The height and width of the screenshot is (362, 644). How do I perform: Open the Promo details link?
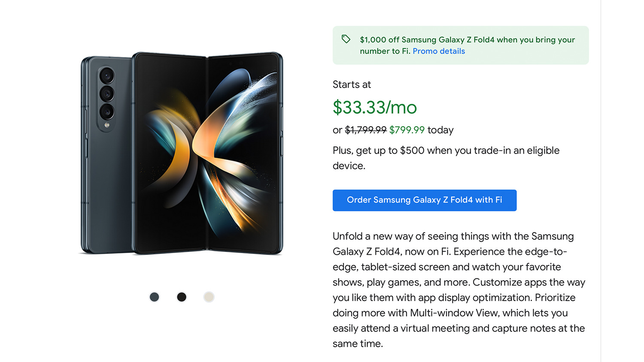(x=439, y=51)
